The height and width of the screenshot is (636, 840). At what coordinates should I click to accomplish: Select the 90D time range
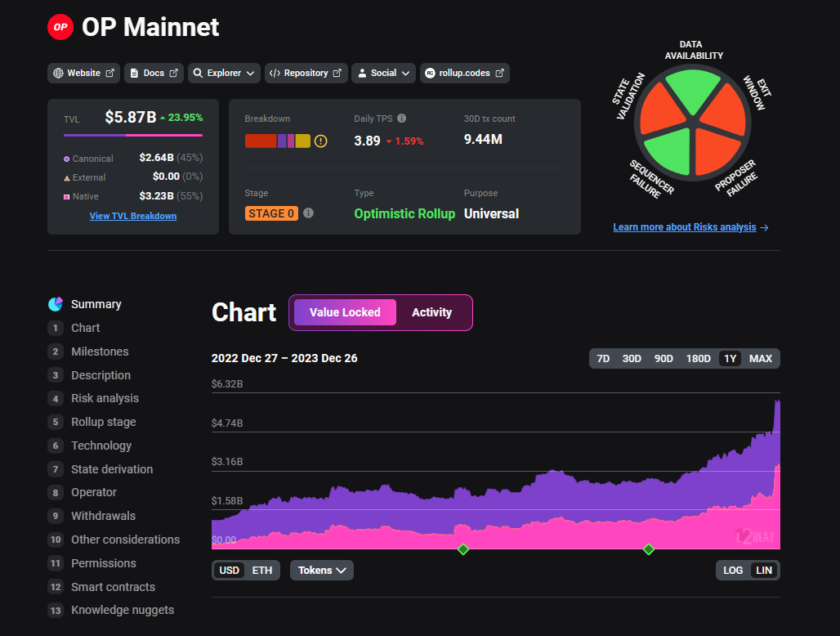(664, 358)
